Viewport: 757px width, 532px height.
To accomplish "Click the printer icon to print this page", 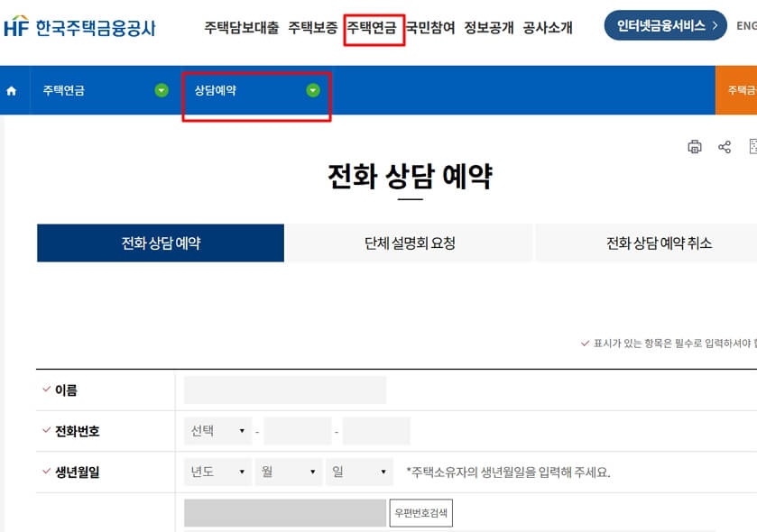I will (694, 146).
